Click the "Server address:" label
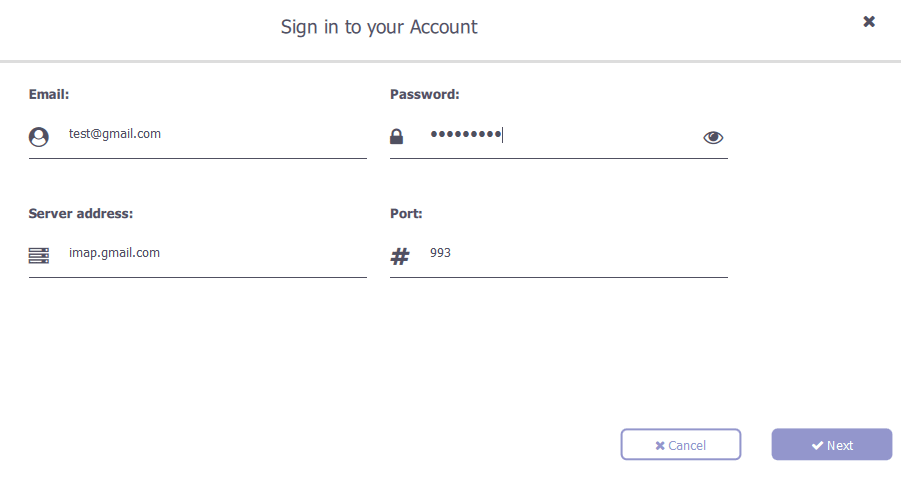The height and width of the screenshot is (479, 901). 81,214
